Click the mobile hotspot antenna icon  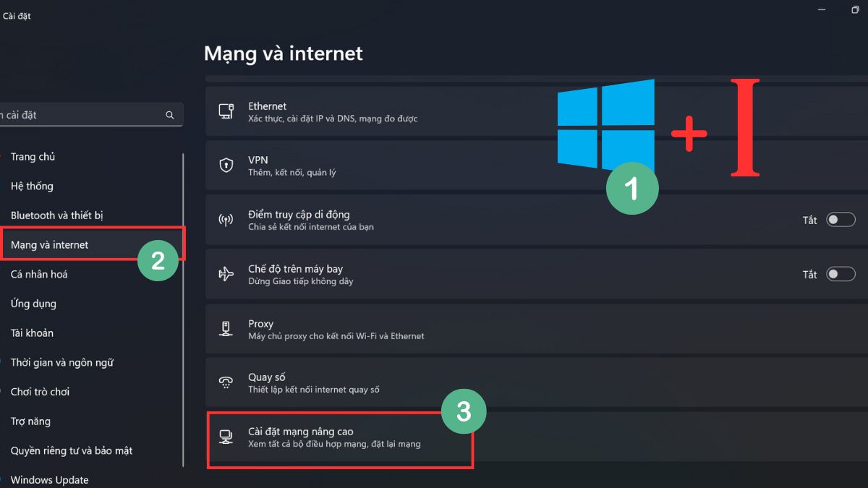tap(226, 220)
